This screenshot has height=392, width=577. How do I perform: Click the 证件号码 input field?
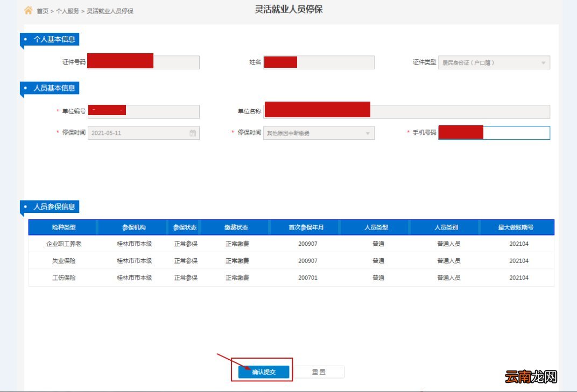pos(144,62)
